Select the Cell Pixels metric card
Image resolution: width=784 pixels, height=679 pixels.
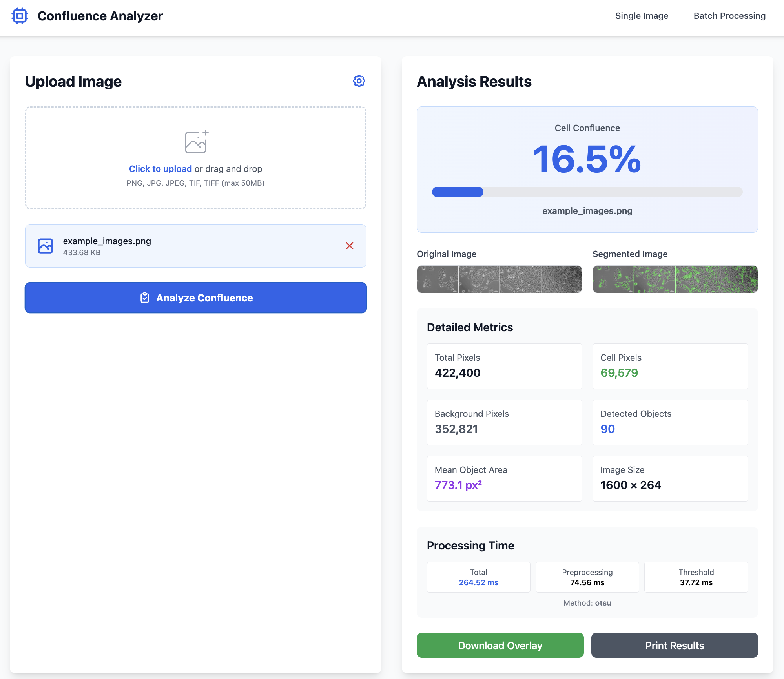tap(670, 366)
